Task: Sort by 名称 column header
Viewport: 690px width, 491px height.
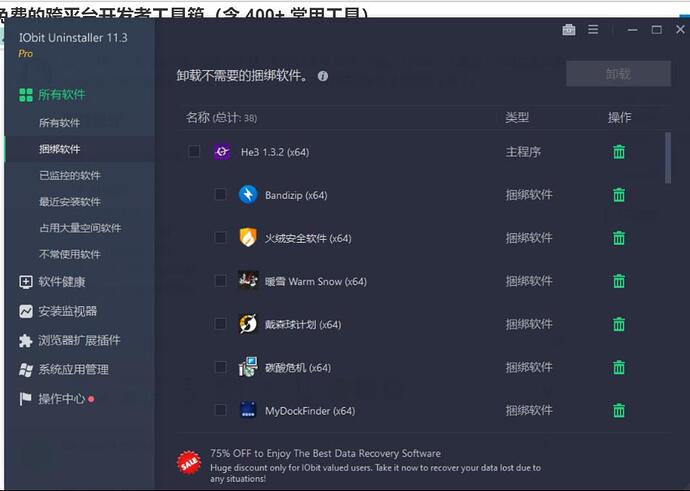Action: click(x=221, y=117)
